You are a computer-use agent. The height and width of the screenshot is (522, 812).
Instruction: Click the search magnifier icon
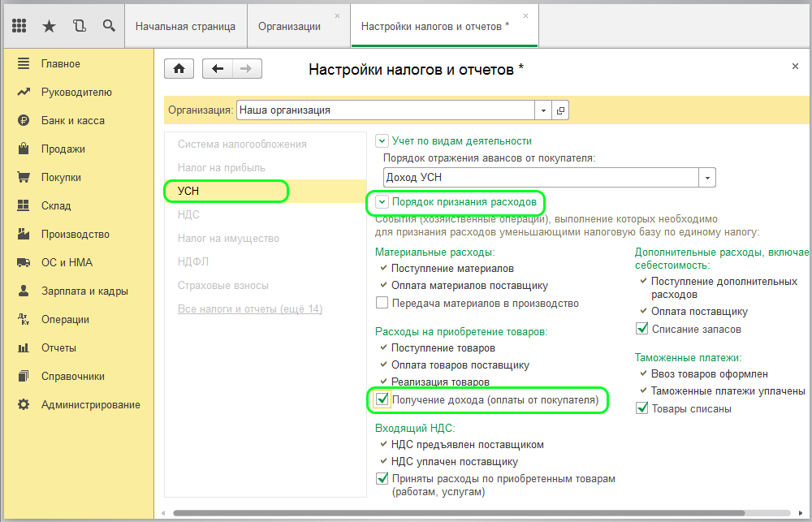point(109,25)
